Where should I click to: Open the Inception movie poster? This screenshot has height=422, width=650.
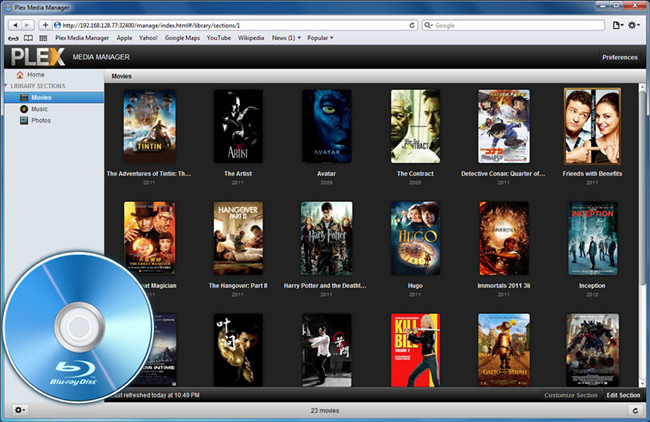pyautogui.click(x=592, y=238)
